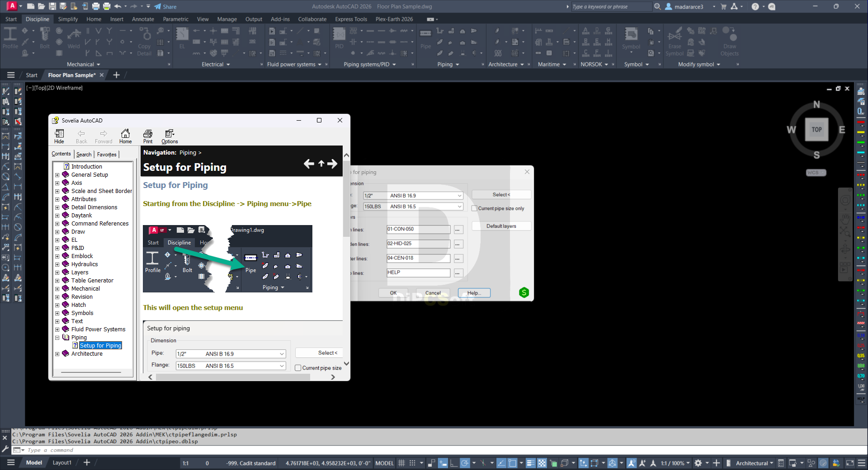
Task: Open the Express Tools ribbon tab
Action: point(351,19)
